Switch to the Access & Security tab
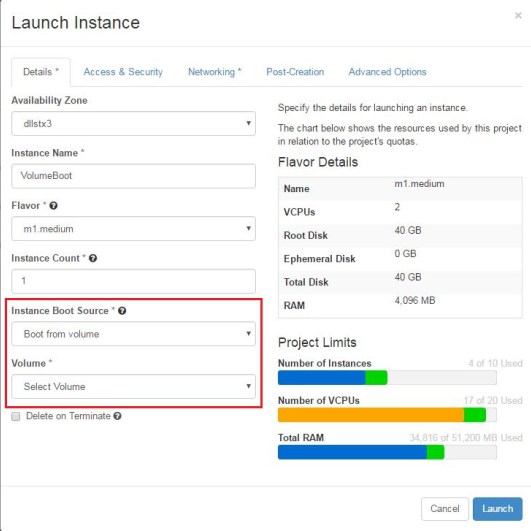 click(x=123, y=72)
